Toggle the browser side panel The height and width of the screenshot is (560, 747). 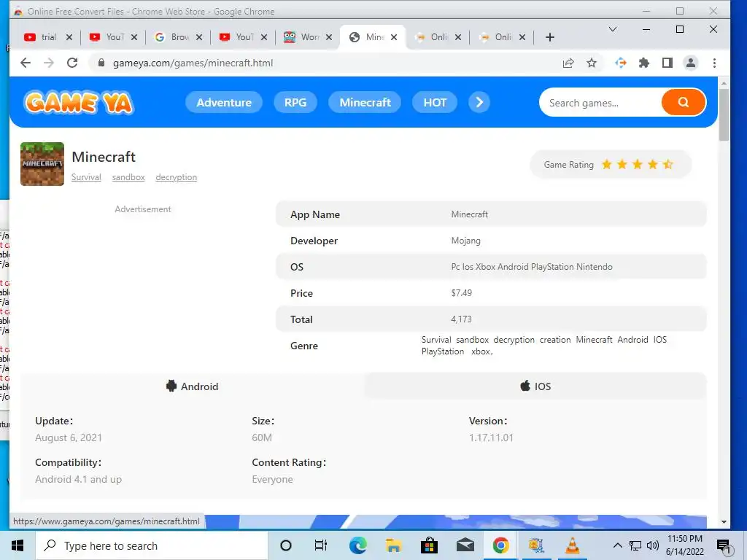click(x=667, y=63)
